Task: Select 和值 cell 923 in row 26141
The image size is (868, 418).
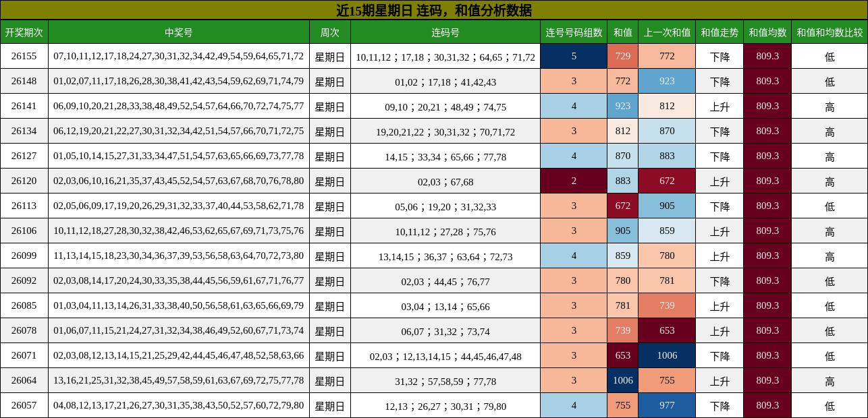Action: click(x=623, y=107)
